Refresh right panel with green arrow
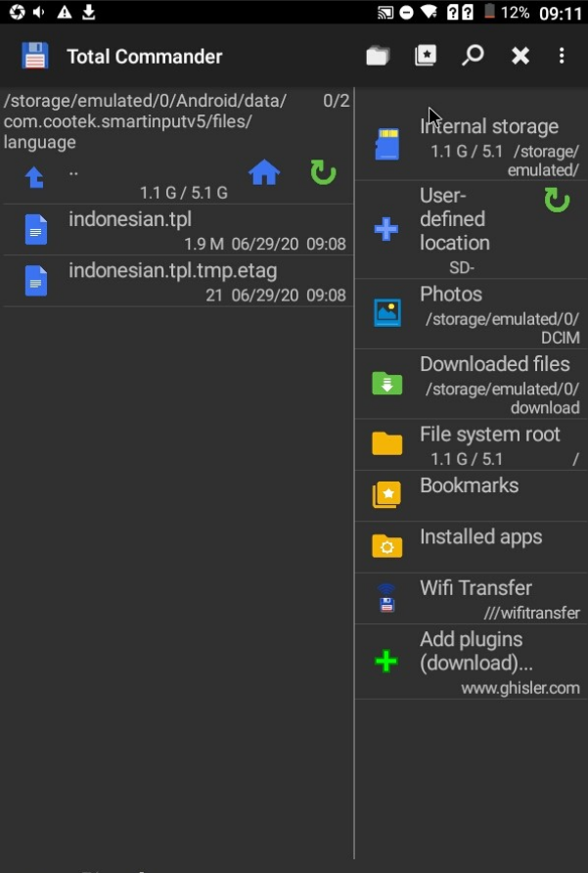This screenshot has width=588, height=873. coord(557,200)
